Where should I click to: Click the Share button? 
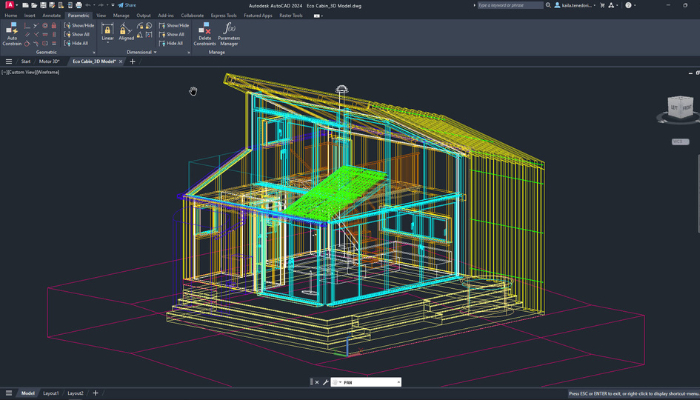pos(127,5)
